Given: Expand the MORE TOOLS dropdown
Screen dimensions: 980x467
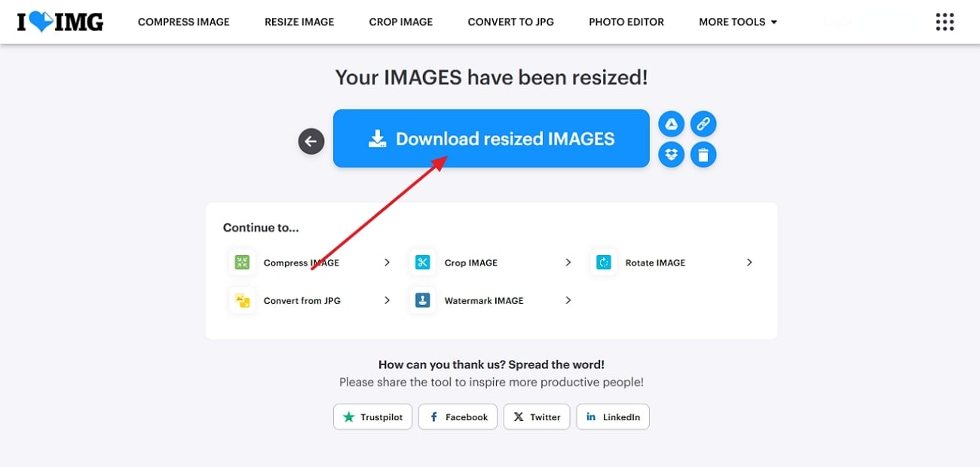Looking at the screenshot, I should 738,22.
